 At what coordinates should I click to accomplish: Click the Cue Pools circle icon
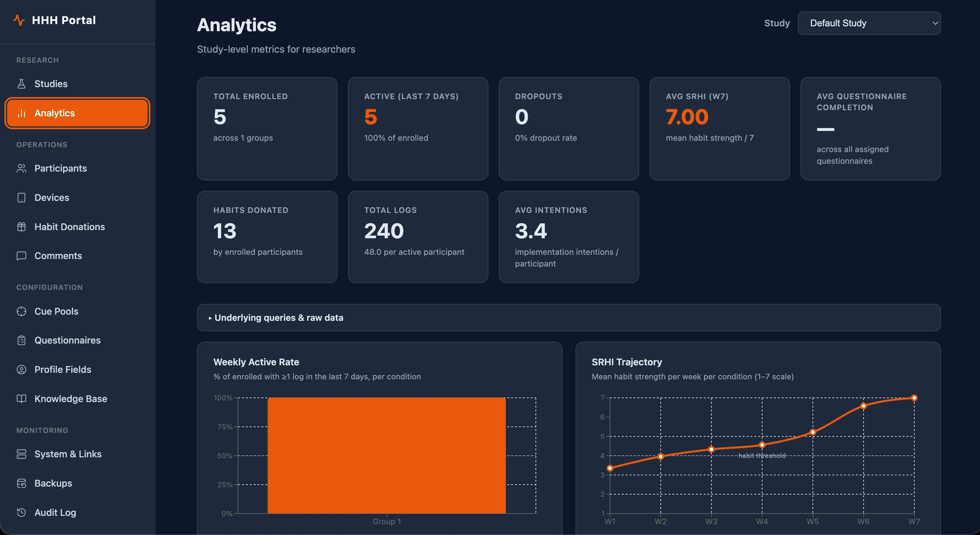click(22, 311)
